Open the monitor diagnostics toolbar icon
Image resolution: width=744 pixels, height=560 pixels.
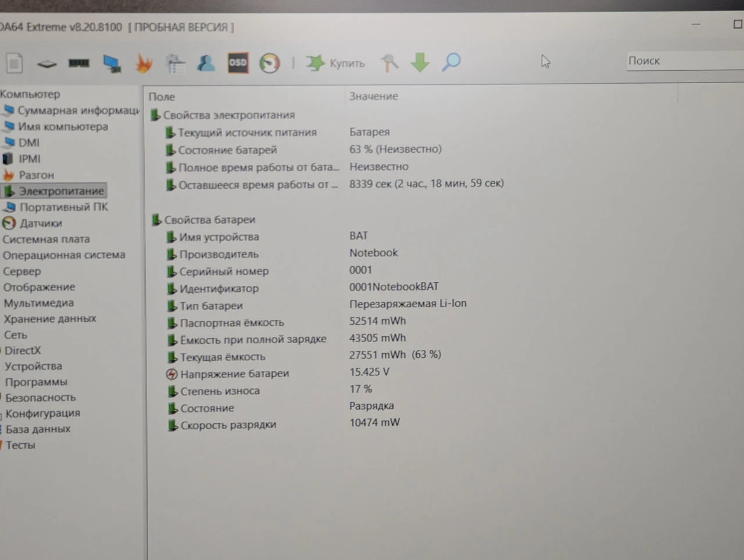click(112, 63)
